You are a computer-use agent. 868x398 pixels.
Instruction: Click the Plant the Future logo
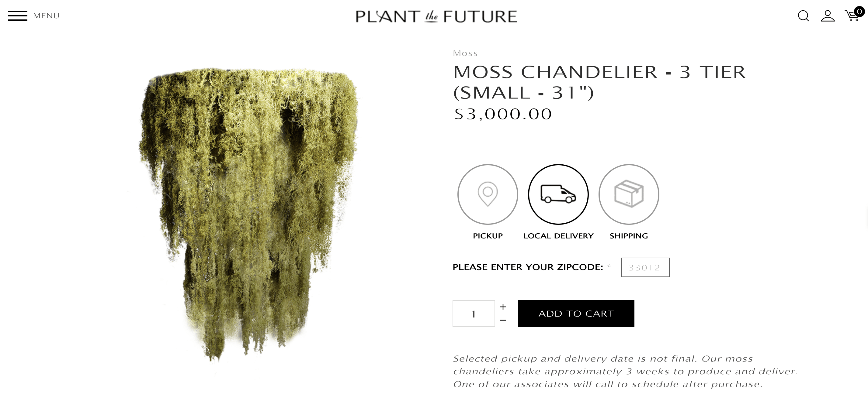(x=436, y=16)
